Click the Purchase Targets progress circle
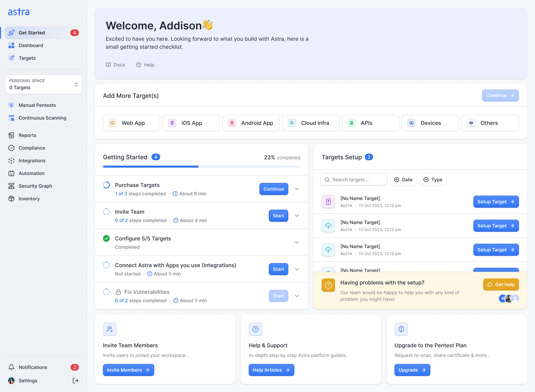Viewport: 535px width, 392px height. [106, 185]
